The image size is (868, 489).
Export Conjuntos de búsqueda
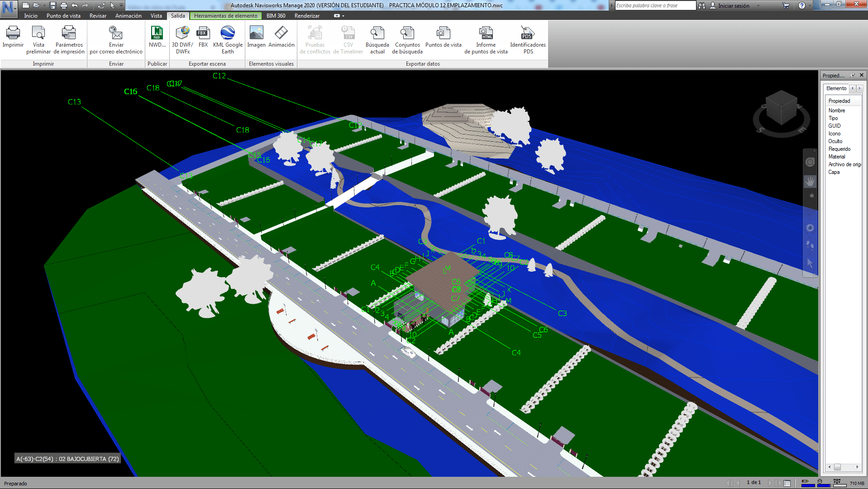pyautogui.click(x=407, y=40)
